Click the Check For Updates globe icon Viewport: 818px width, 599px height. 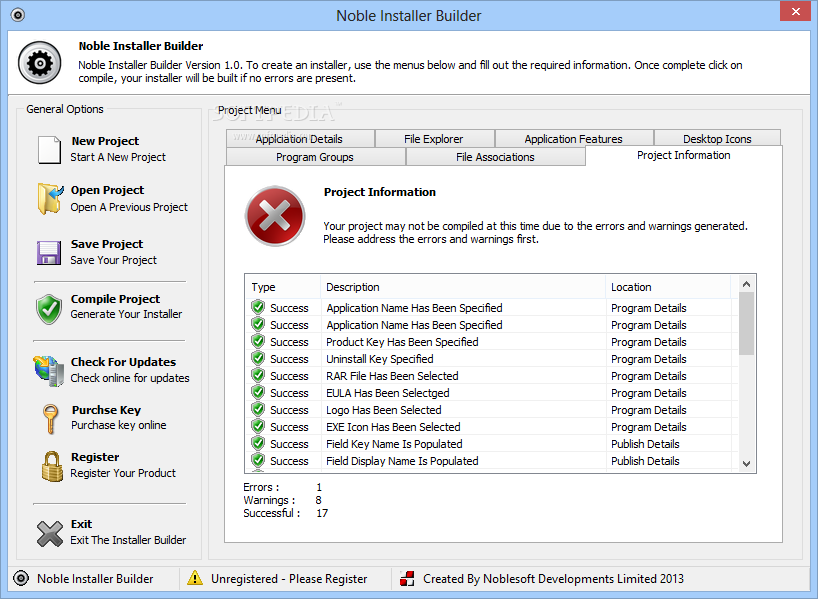point(49,370)
